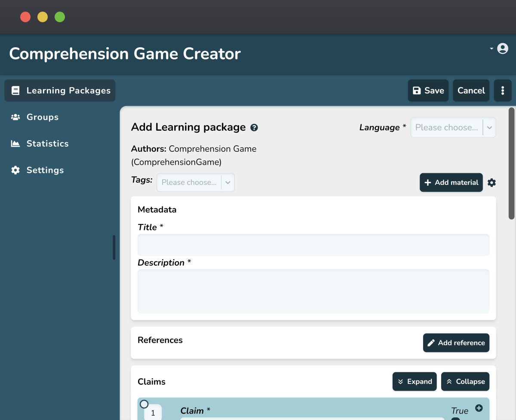
Task: Save the learning package
Action: (428, 90)
